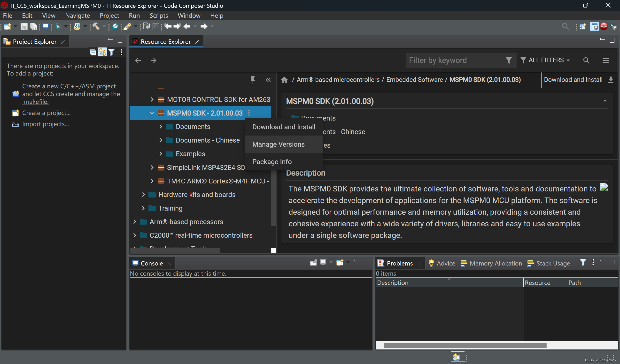Open Resource Explorer hamburger menu

tap(606, 60)
